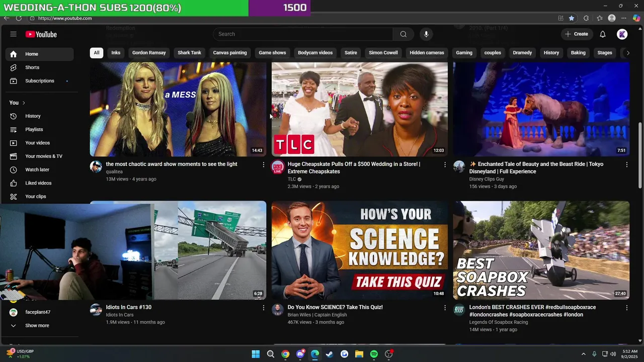Open TLC Cheapskate wedding video thumbnail

(360, 109)
